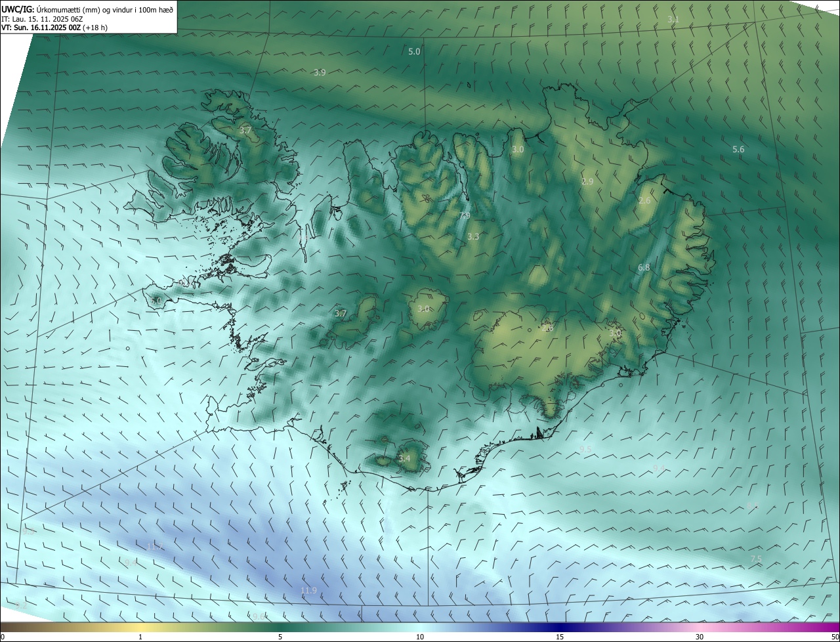Click the 6.8 value in east Iceland
Screen dimensions: 840x642
644,268
